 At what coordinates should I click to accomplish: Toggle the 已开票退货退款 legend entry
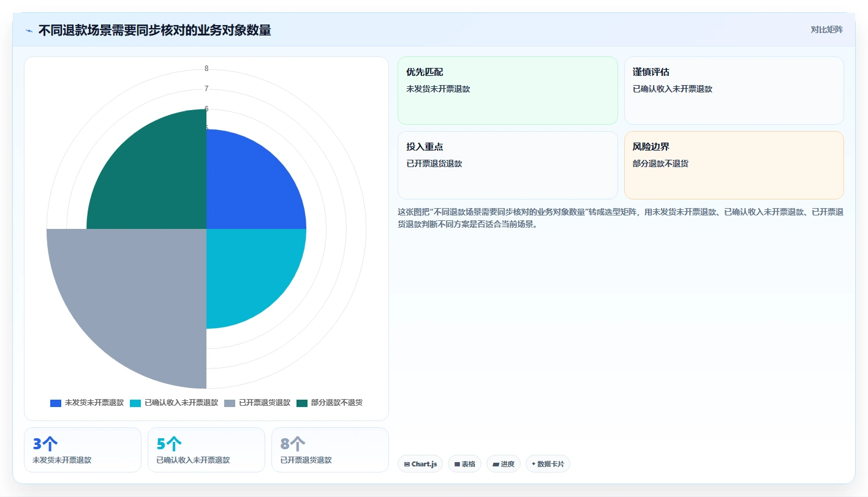(257, 403)
